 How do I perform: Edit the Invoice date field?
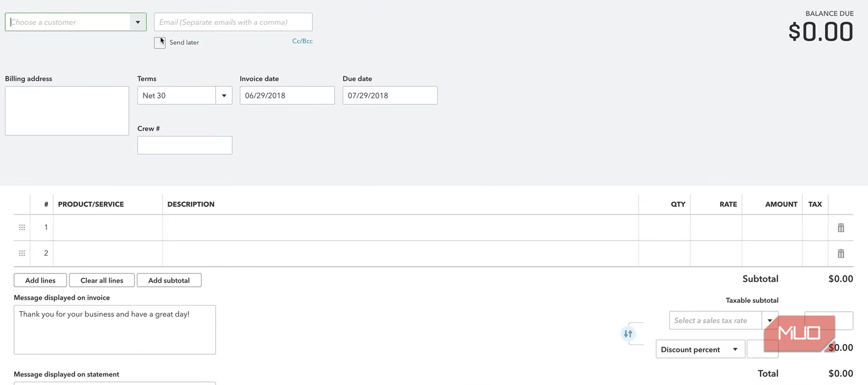tap(287, 95)
